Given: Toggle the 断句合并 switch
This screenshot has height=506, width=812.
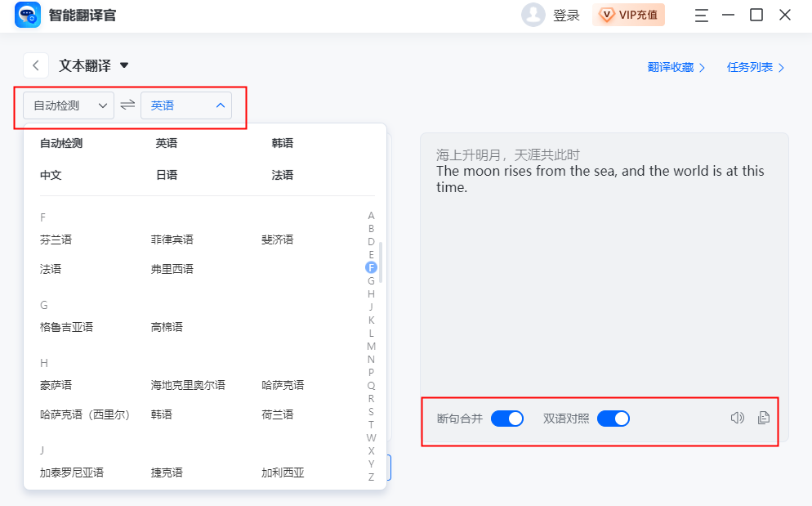Looking at the screenshot, I should [506, 419].
